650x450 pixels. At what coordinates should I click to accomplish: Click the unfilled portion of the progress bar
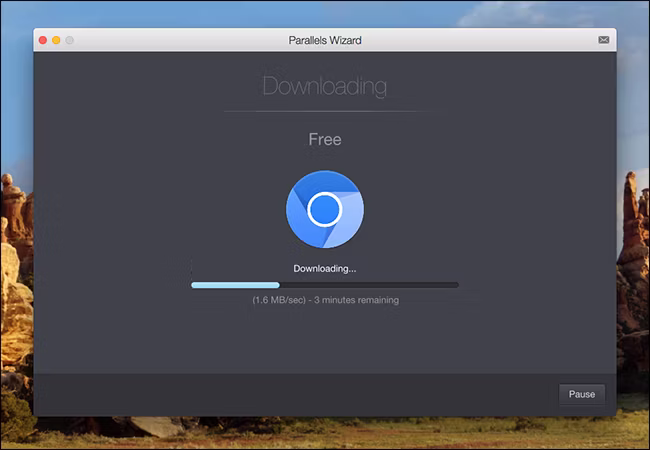pyautogui.click(x=369, y=285)
